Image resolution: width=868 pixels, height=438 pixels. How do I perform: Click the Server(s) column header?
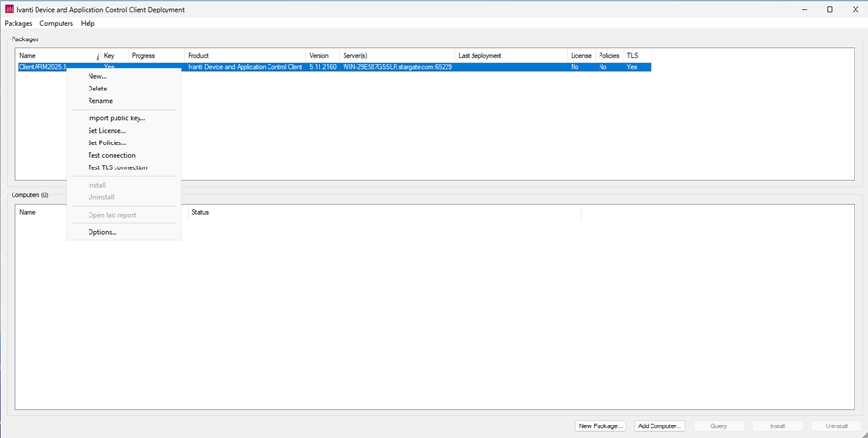pyautogui.click(x=396, y=56)
